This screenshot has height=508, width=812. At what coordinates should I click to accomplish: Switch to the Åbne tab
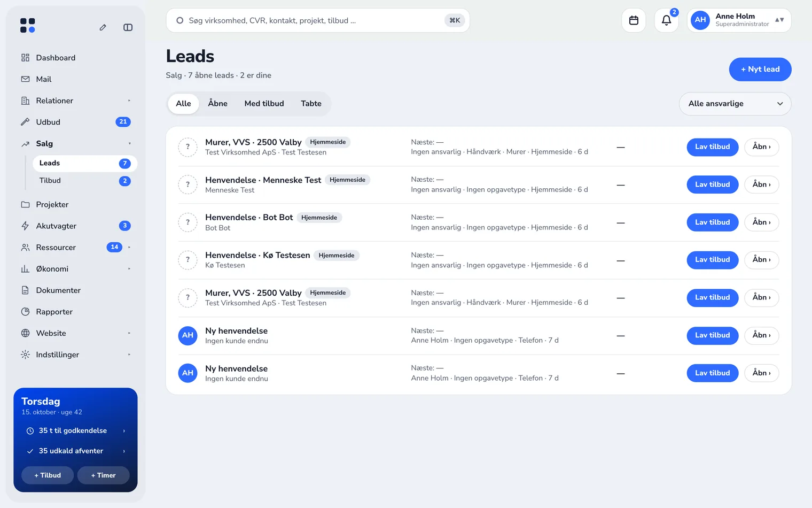[218, 104]
